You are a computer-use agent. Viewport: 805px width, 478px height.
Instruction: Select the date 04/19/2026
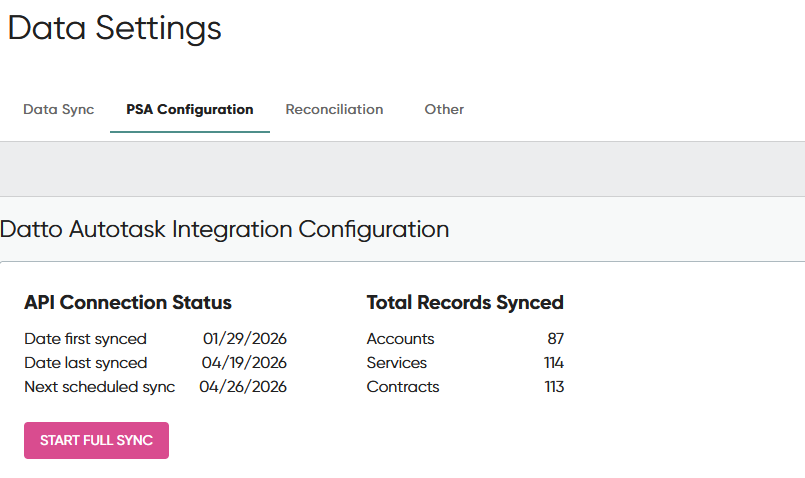(x=244, y=363)
